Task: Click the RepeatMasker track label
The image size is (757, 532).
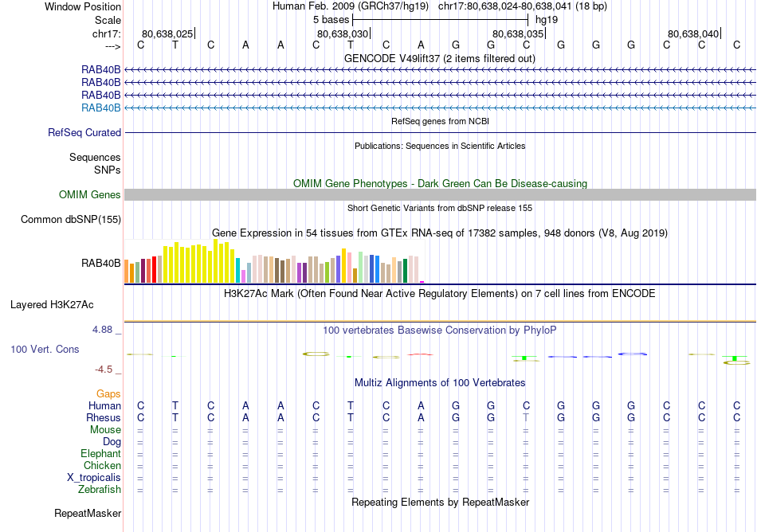Action: 88,513
